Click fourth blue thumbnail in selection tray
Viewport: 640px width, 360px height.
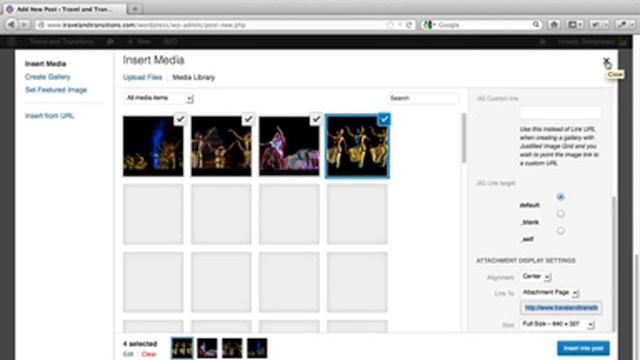pos(257,348)
